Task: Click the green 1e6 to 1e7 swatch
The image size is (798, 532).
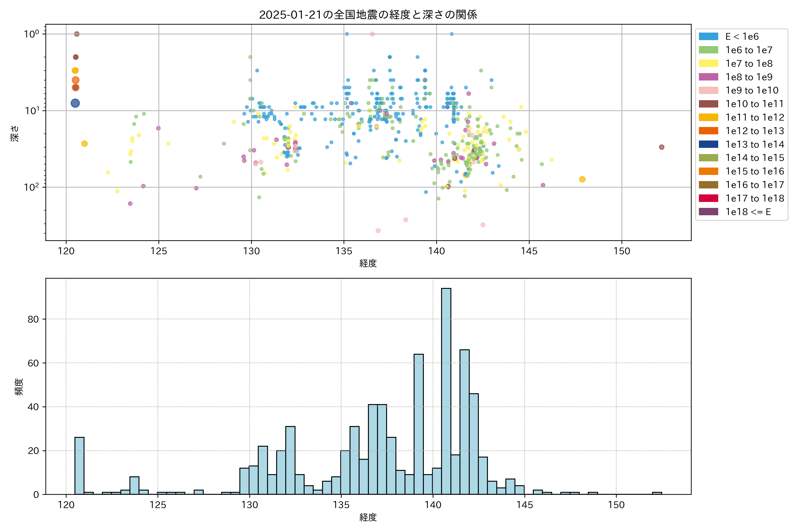Action: coord(708,50)
